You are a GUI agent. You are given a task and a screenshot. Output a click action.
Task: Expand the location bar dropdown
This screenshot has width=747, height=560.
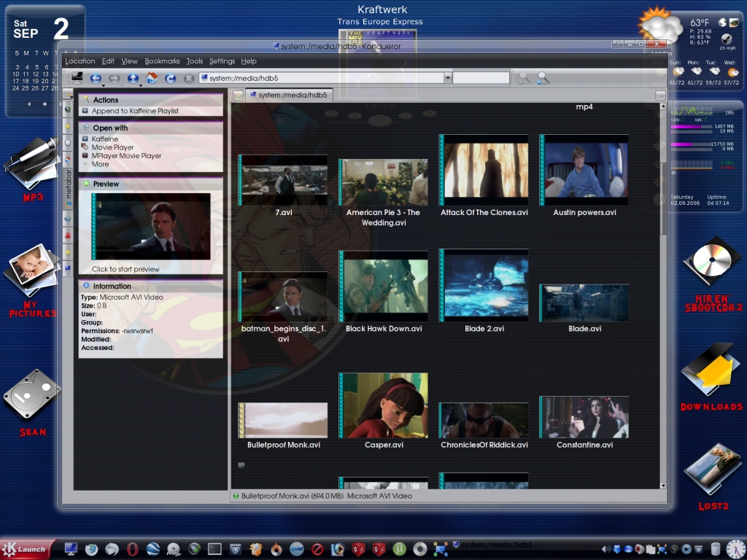pos(448,77)
